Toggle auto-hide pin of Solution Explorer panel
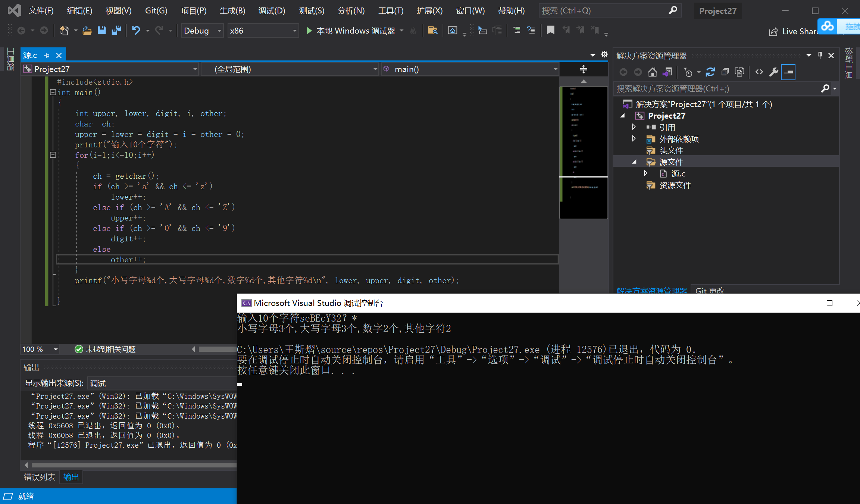The height and width of the screenshot is (504, 860). [820, 56]
